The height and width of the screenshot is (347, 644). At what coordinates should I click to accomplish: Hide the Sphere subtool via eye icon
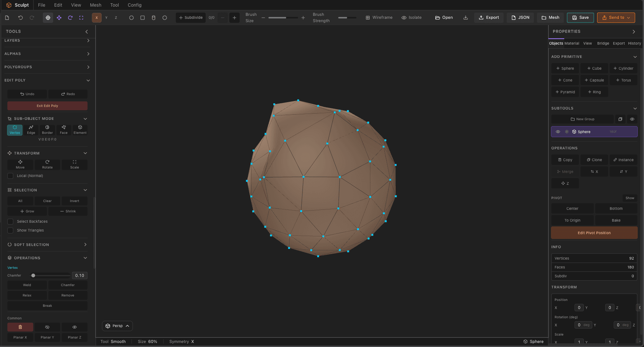[x=558, y=132]
